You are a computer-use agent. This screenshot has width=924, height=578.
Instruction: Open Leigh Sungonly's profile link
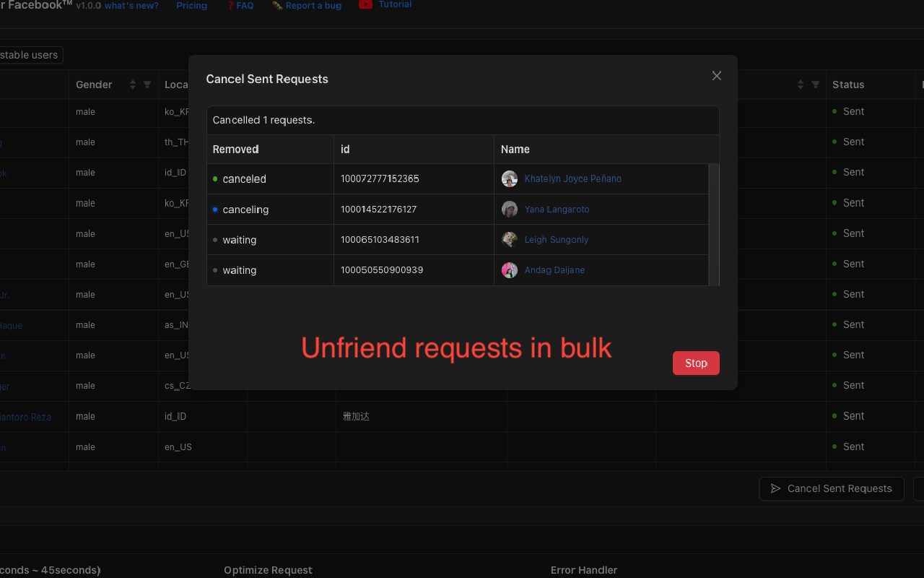click(x=556, y=239)
